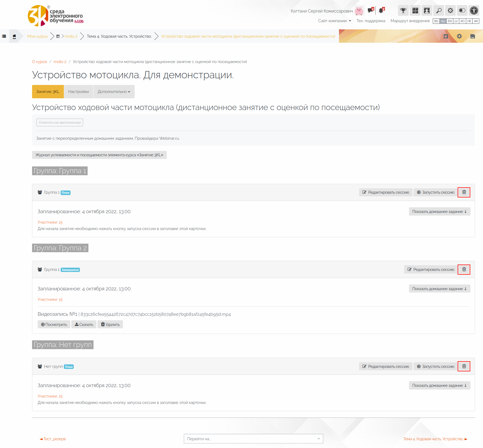Image resolution: width=483 pixels, height=448 pixels.
Task: Select the Занятие 3KL tab
Action: [48, 92]
